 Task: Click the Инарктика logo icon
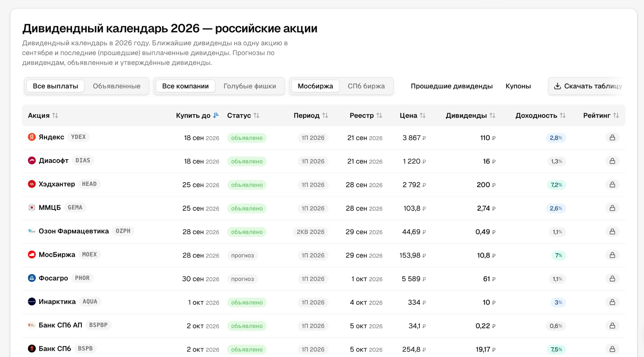coord(32,302)
